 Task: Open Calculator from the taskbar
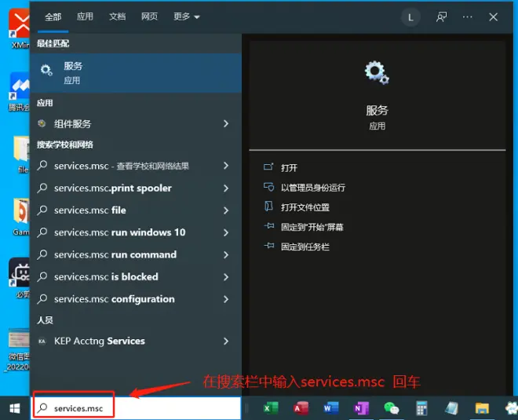tap(421, 408)
